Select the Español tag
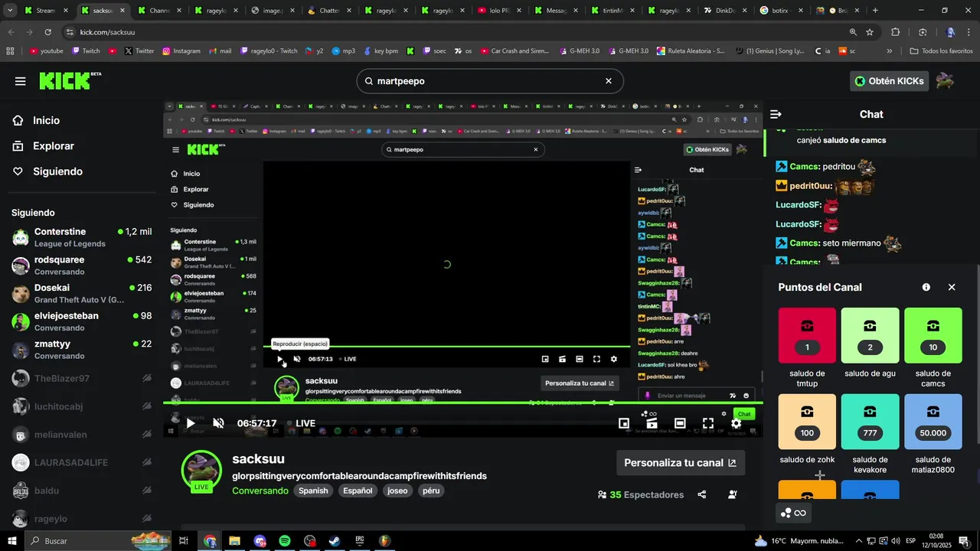This screenshot has height=551, width=980. click(358, 491)
